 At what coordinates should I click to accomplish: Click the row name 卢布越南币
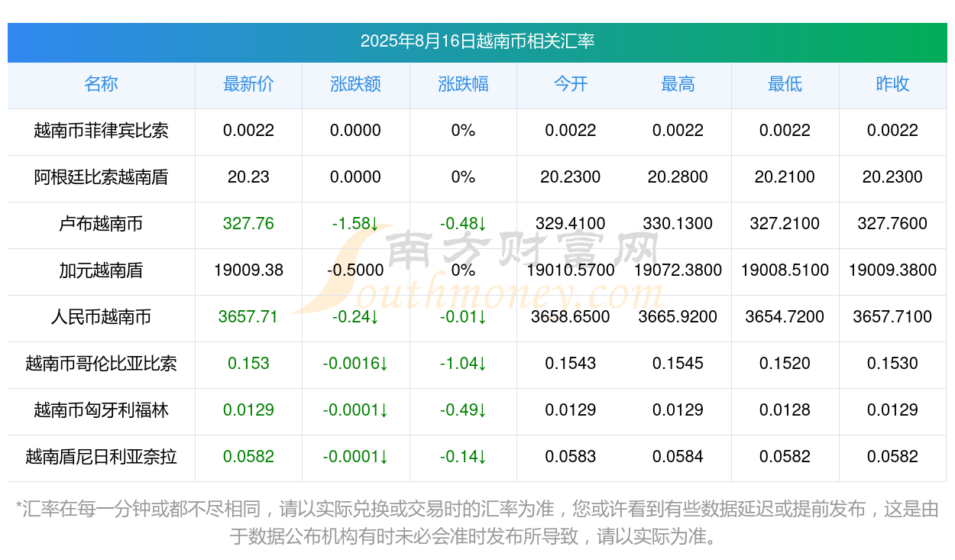pos(101,224)
